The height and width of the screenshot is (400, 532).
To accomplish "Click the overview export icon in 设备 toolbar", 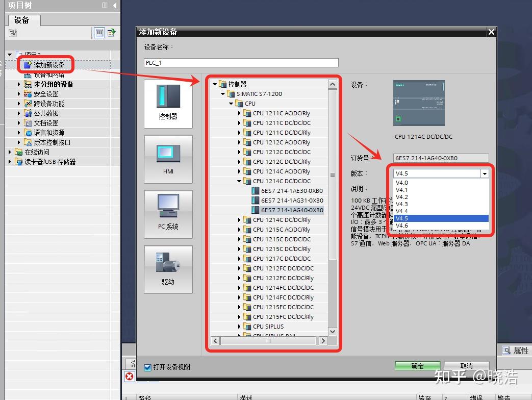I will click(111, 33).
